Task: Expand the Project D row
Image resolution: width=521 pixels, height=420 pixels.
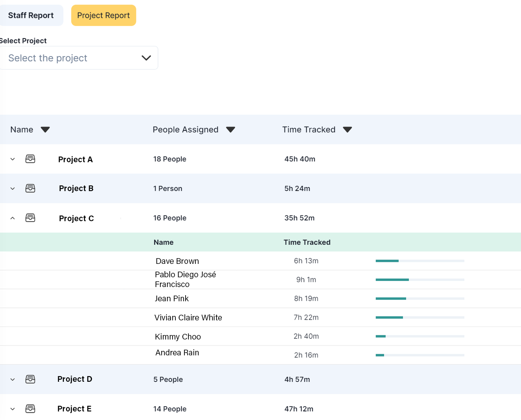Action: [x=12, y=379]
